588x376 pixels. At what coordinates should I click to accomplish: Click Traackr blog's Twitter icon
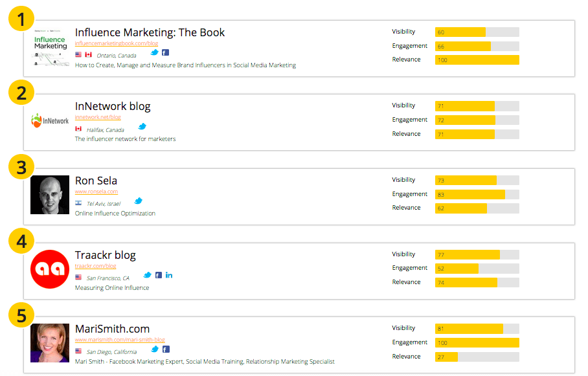tap(148, 275)
